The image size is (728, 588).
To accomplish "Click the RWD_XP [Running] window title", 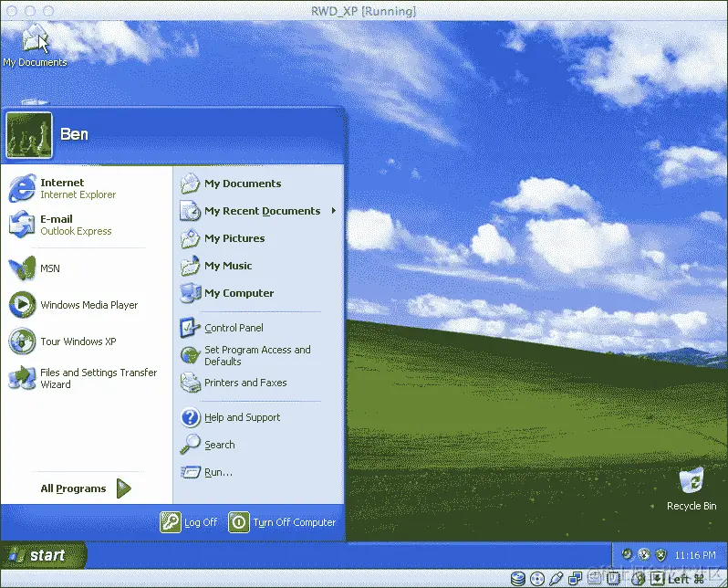I will [x=363, y=11].
